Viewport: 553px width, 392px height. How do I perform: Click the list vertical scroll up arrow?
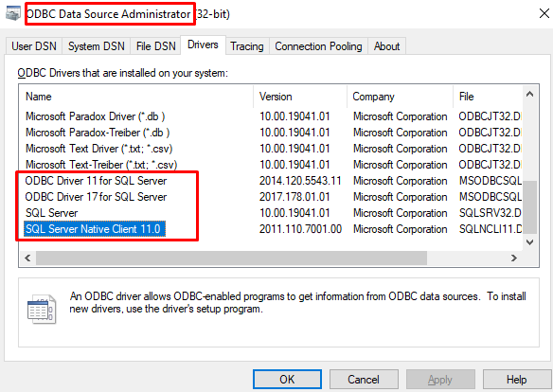pyautogui.click(x=529, y=94)
